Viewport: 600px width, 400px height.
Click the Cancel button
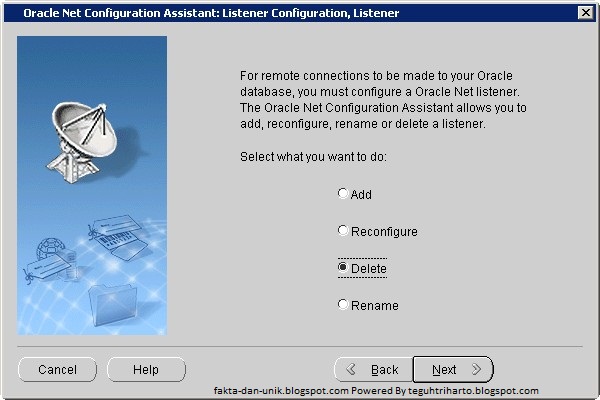[57, 369]
